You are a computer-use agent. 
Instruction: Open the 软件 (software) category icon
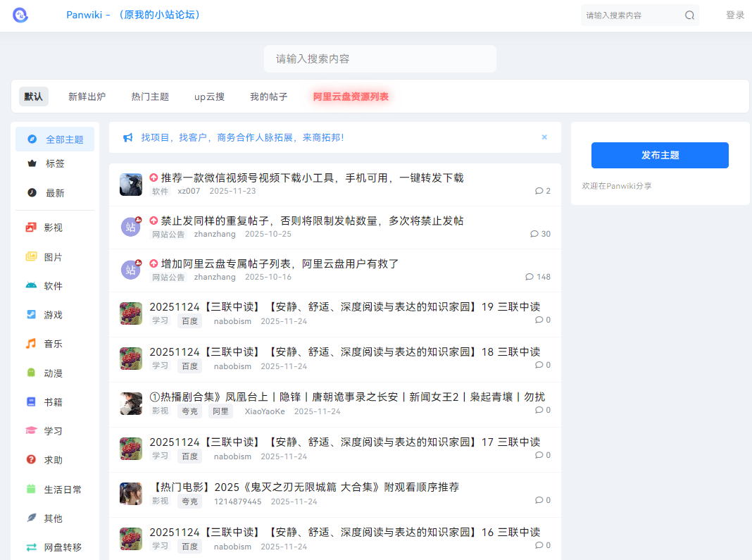pos(30,286)
